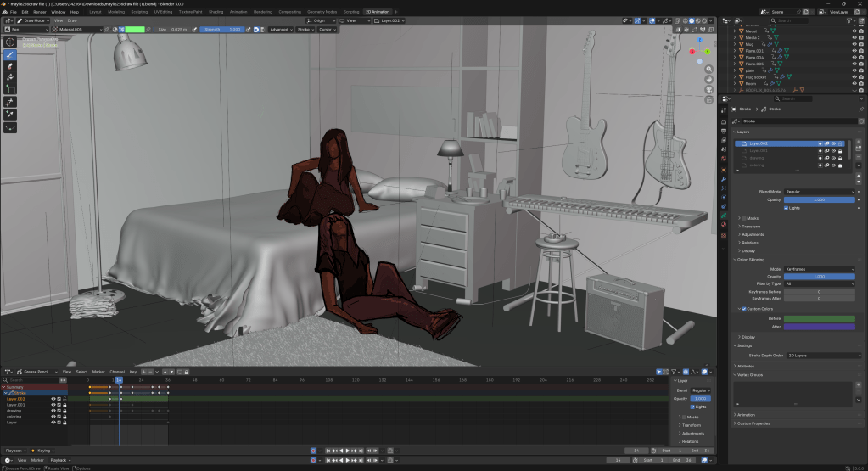The width and height of the screenshot is (868, 471).
Task: Hide the drawing layer in dope sheet
Action: pyautogui.click(x=53, y=411)
